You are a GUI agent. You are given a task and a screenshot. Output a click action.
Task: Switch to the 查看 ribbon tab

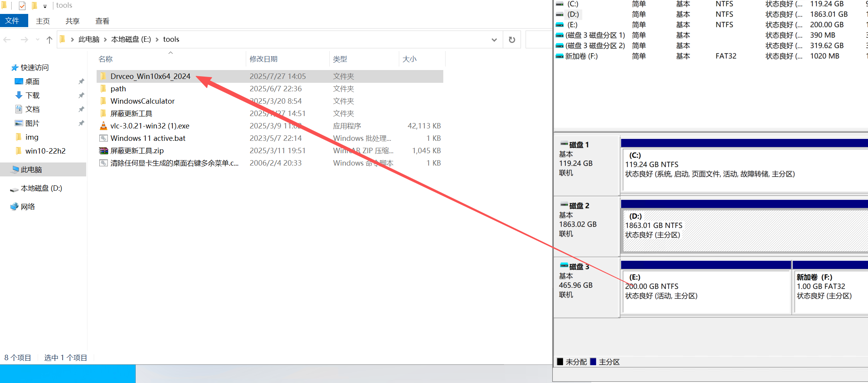(102, 21)
